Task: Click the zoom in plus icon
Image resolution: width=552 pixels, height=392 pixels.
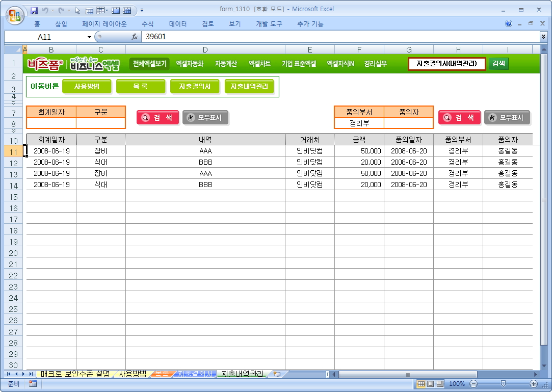Action: coord(534,384)
